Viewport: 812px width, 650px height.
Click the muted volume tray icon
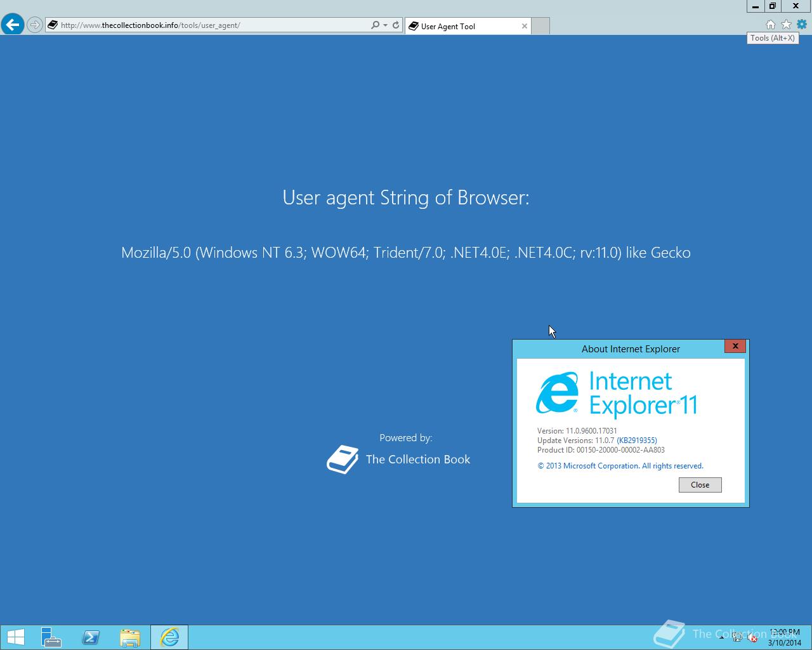point(752,638)
